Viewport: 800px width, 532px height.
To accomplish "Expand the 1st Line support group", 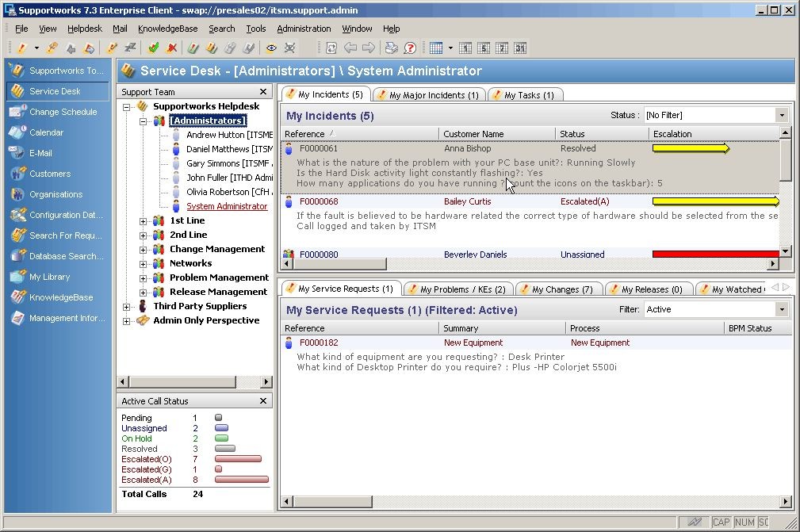I will 144,221.
